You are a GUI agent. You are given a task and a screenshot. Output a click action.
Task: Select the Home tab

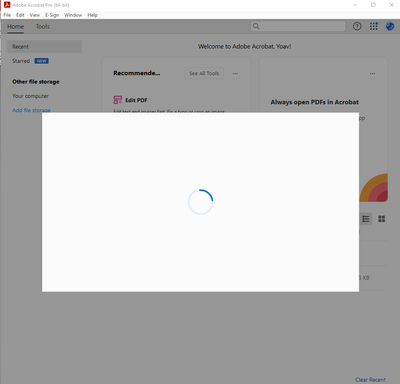tap(15, 26)
